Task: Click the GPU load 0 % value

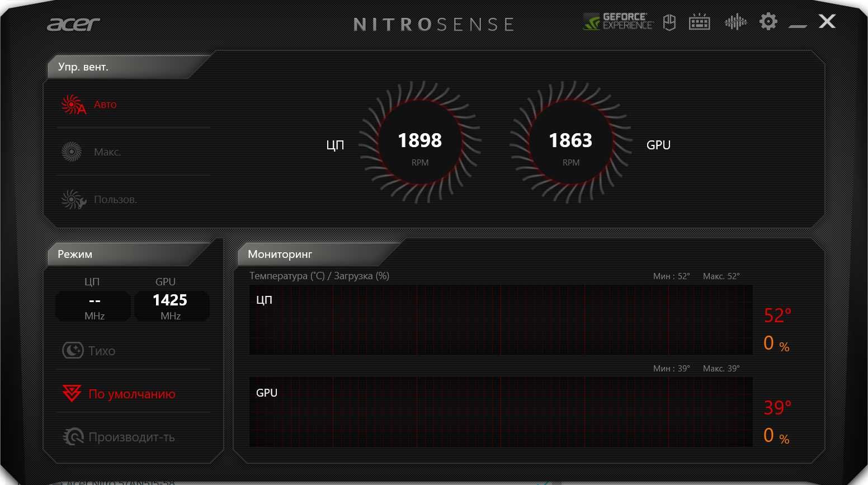Action: 776,436
